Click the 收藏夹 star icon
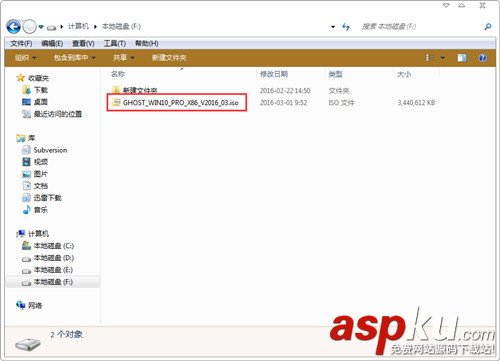Screen dimensions: 500x361 [x=21, y=78]
